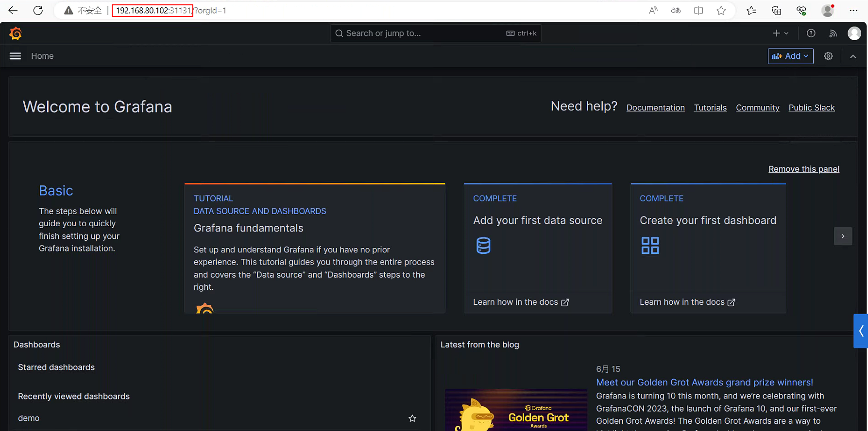Image resolution: width=868 pixels, height=431 pixels.
Task: Collapse the top toolbar with chevron
Action: (x=853, y=56)
